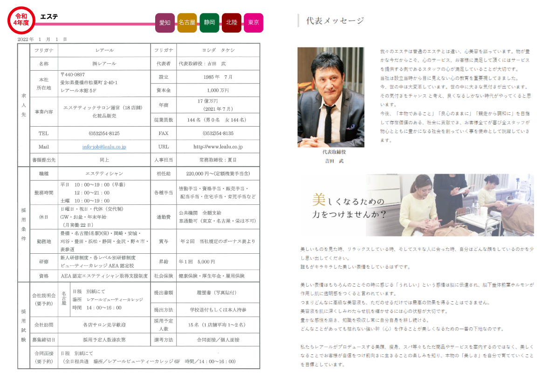Select the company name ㈱レアール cell
The width and height of the screenshot is (555, 392).
pos(104,64)
